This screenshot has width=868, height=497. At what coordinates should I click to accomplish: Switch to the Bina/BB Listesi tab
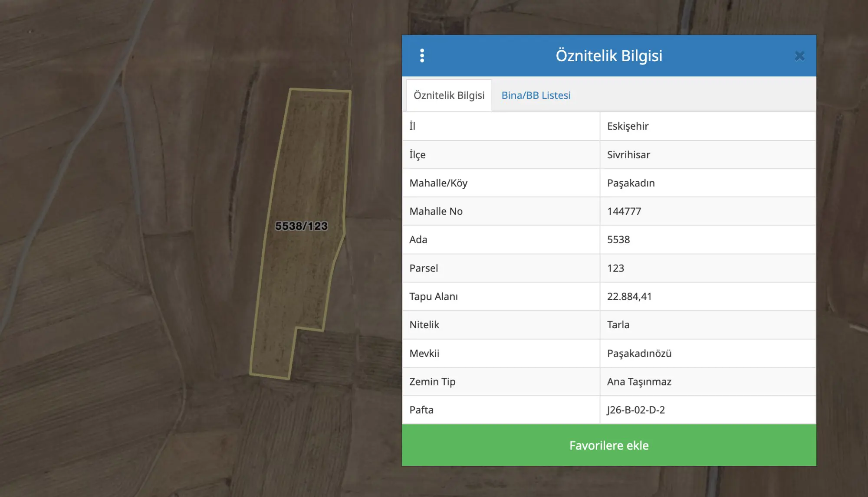(536, 95)
